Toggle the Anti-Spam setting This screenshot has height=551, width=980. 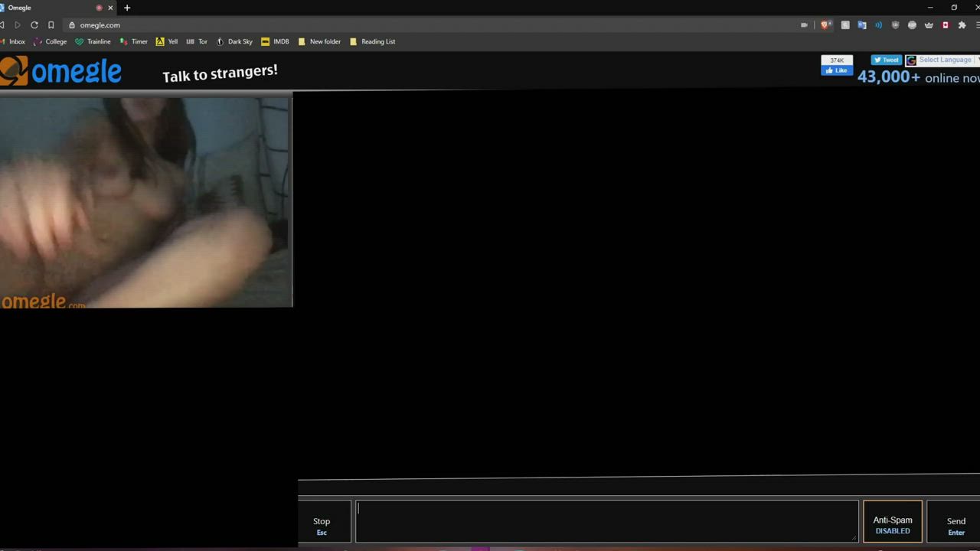click(892, 524)
